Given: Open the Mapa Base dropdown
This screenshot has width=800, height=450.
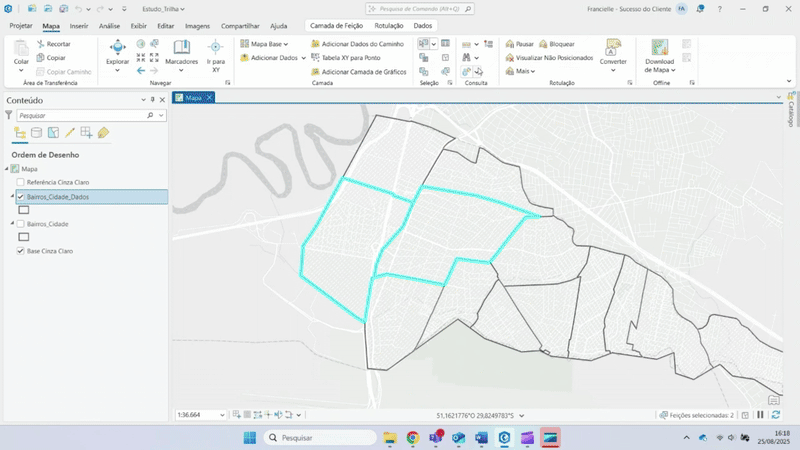Looking at the screenshot, I should coord(265,44).
